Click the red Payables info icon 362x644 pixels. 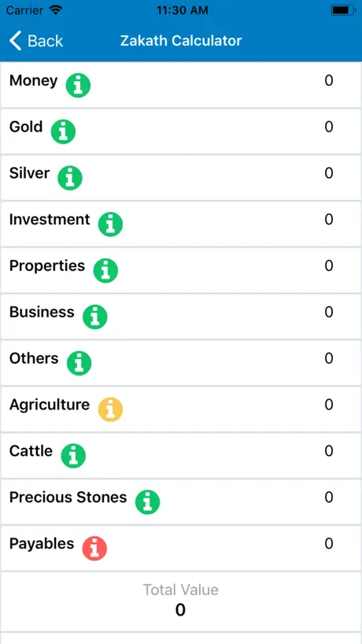[94, 549]
